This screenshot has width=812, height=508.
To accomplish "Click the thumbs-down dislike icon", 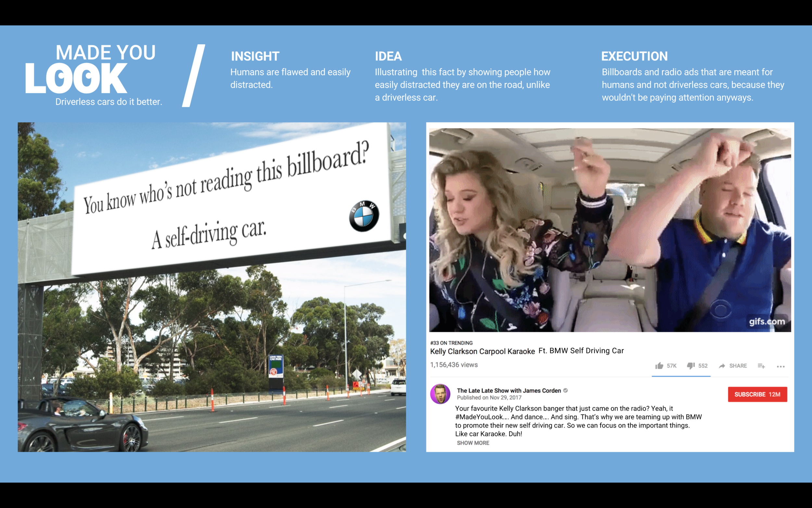I will click(x=691, y=366).
